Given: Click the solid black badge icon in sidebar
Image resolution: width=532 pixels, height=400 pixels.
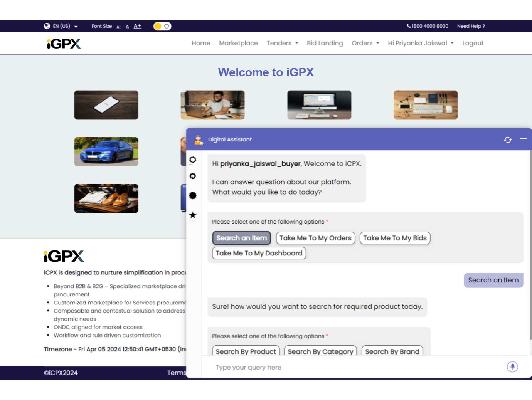Looking at the screenshot, I should pyautogui.click(x=193, y=195).
